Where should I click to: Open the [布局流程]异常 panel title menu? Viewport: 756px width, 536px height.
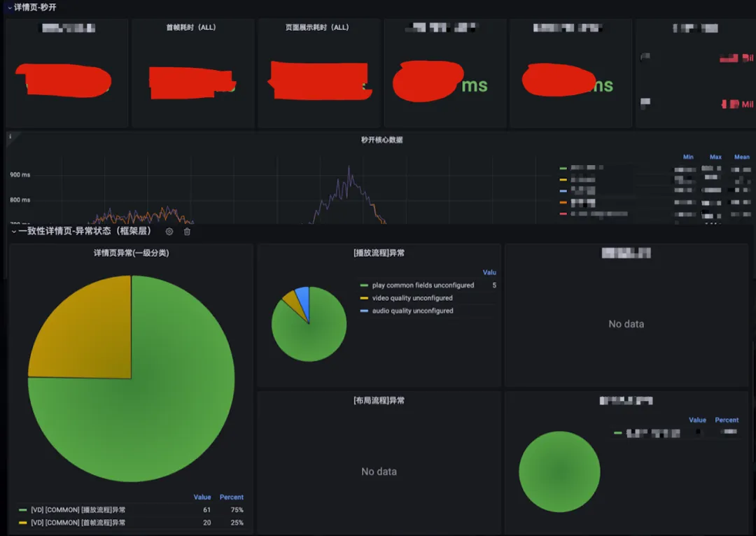click(379, 400)
